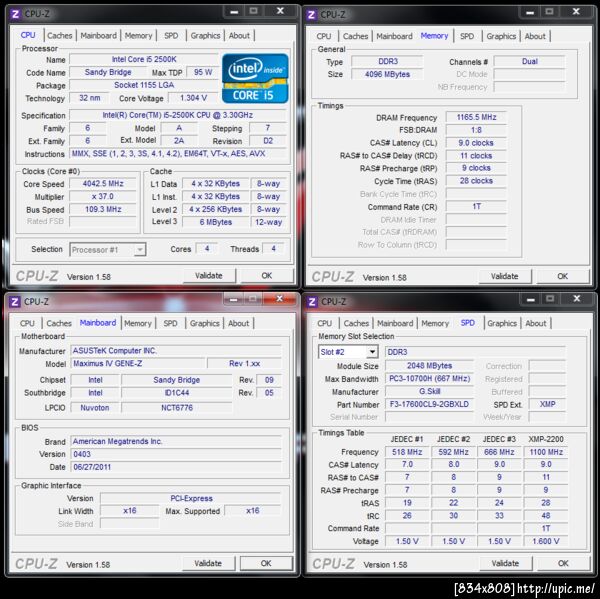Select the CPU tab in the Memory window

[x=324, y=36]
